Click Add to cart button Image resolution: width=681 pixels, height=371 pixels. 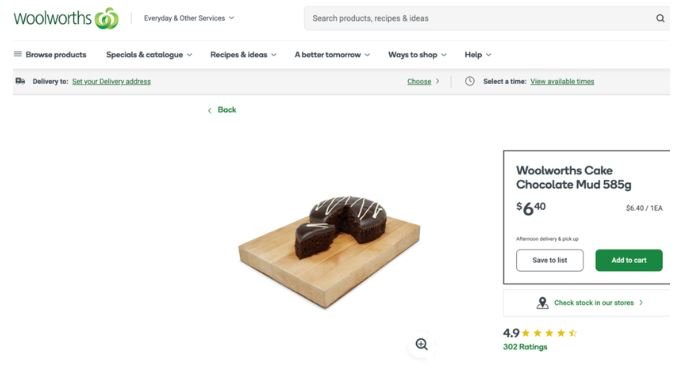(x=629, y=260)
